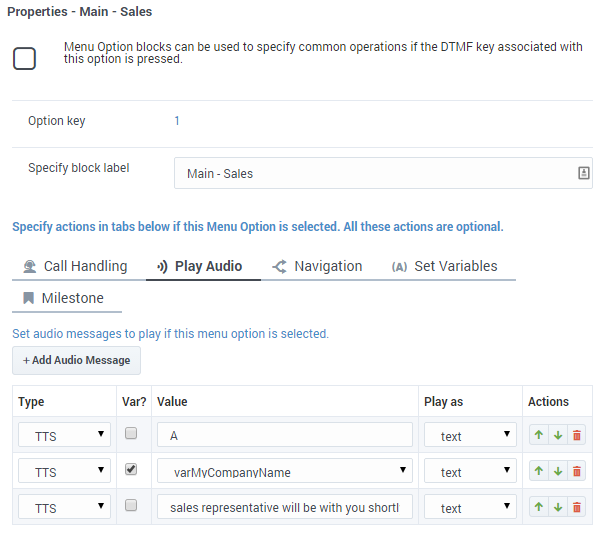605x535 pixels.
Task: Move first TTS row down
Action: (558, 435)
